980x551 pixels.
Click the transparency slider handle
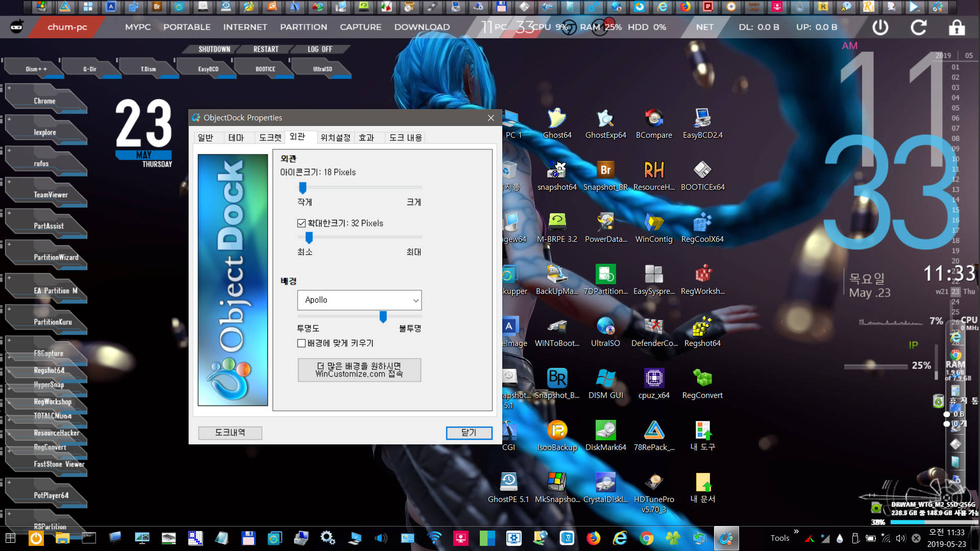[x=383, y=317]
